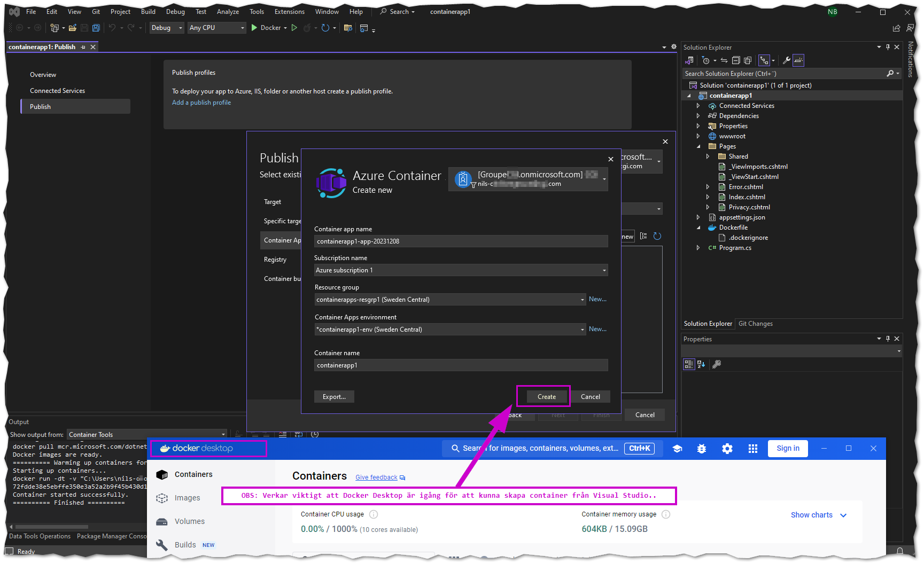Click Container name input field
924x564 pixels.
click(x=461, y=365)
